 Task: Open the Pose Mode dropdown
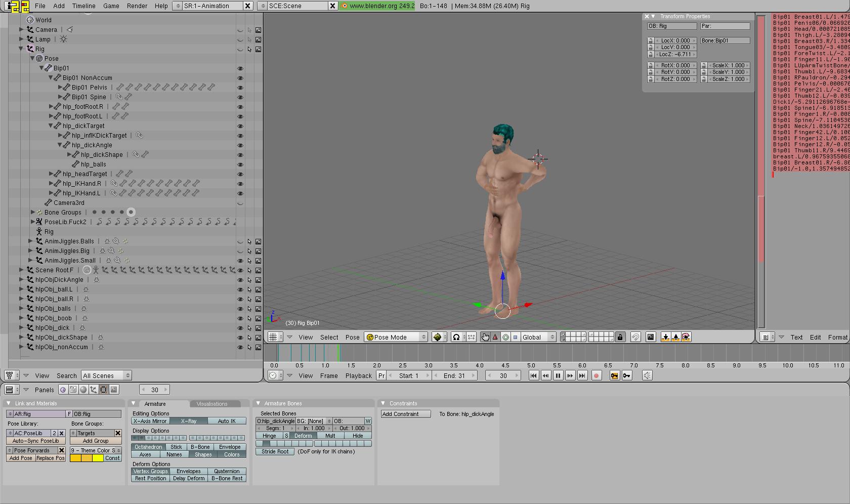(396, 337)
